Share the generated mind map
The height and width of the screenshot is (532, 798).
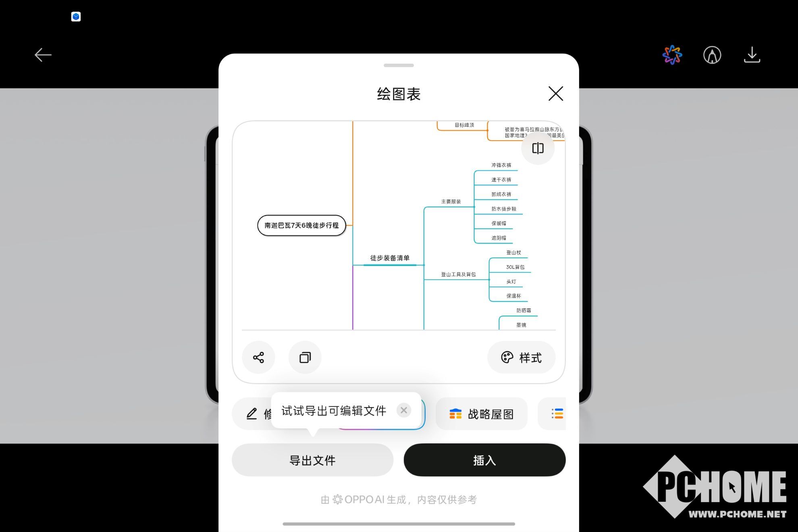coord(258,357)
